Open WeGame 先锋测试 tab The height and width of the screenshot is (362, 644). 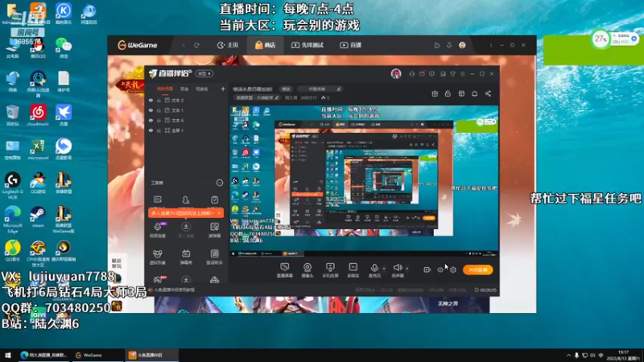[x=308, y=45]
